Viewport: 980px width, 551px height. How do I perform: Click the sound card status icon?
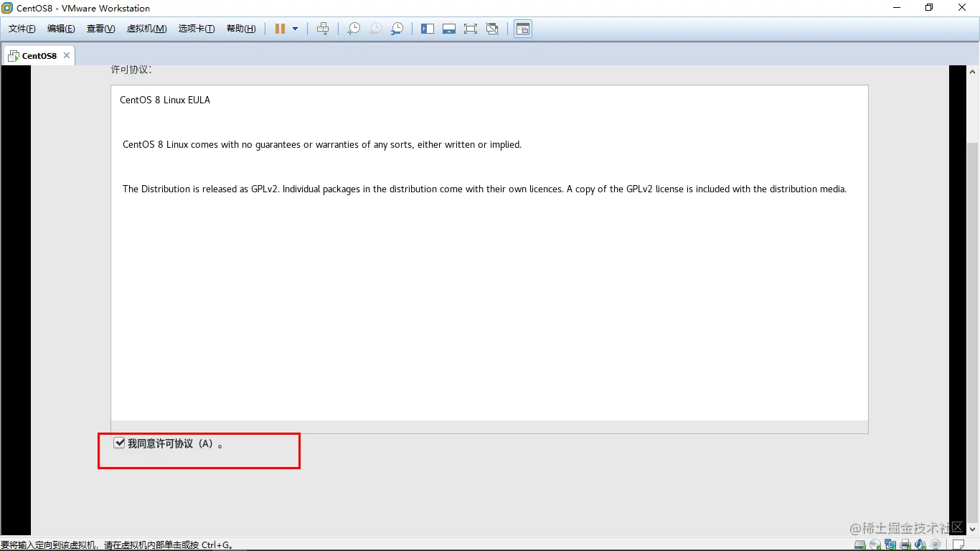click(x=920, y=545)
